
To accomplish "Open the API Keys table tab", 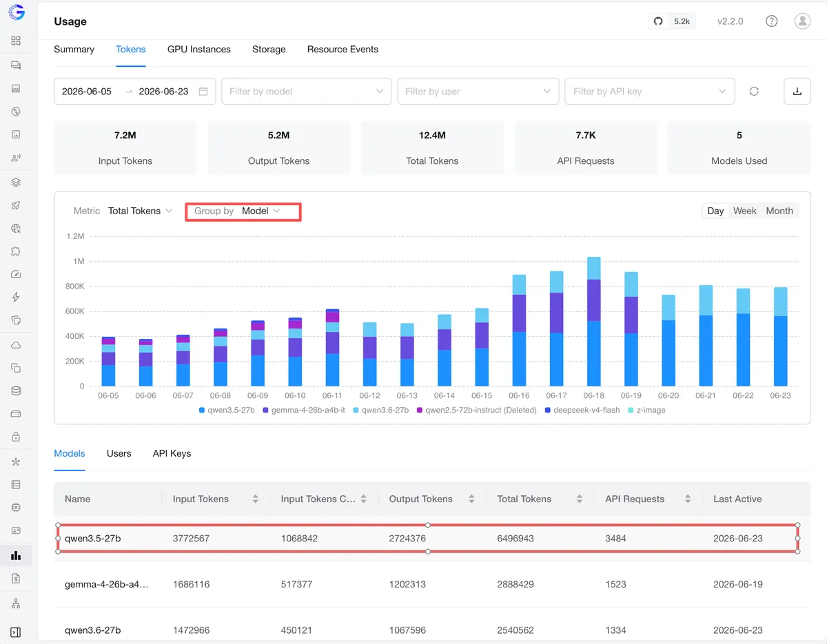I will [172, 453].
